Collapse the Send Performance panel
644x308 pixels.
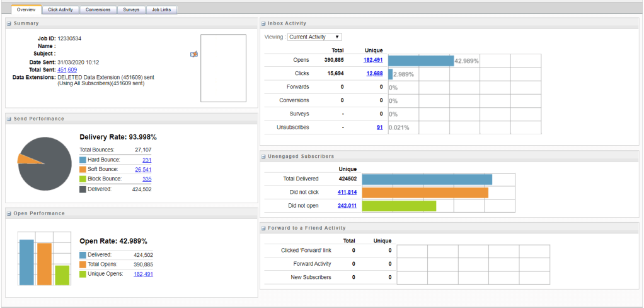[x=9, y=119]
